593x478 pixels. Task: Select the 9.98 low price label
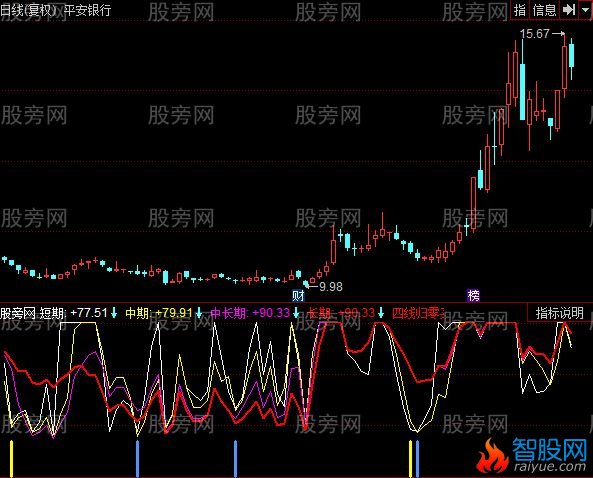[331, 287]
